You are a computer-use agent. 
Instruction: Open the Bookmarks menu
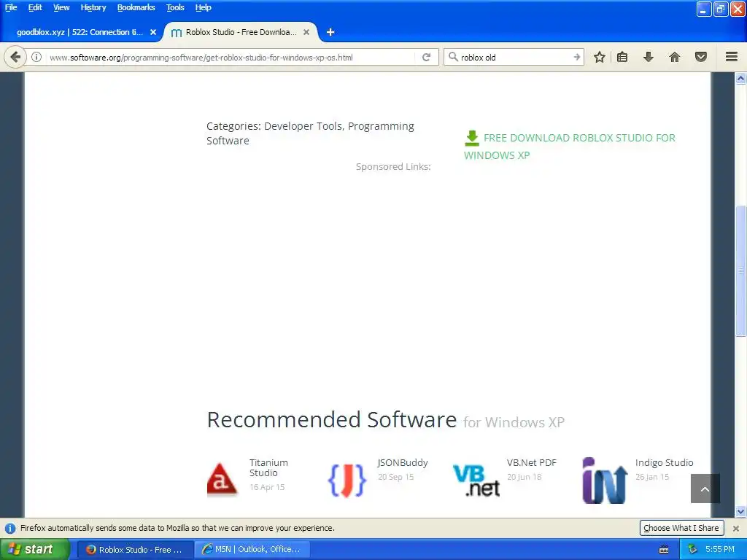click(136, 7)
